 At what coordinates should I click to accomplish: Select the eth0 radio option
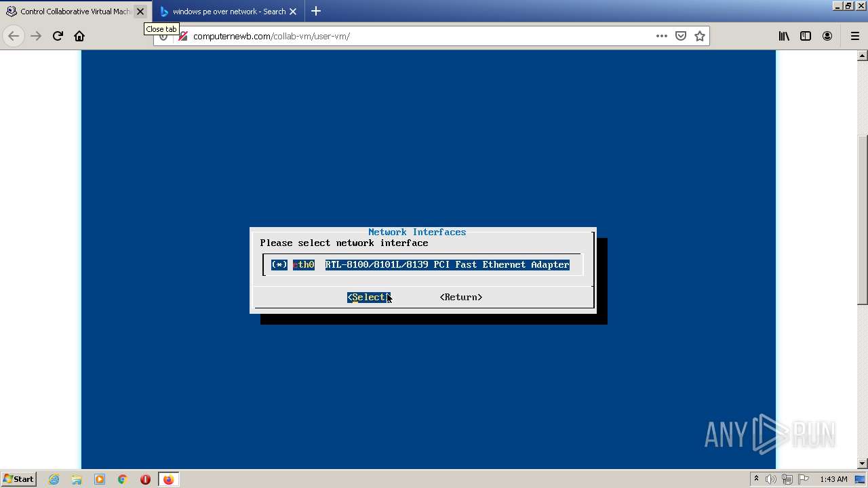tap(279, 264)
